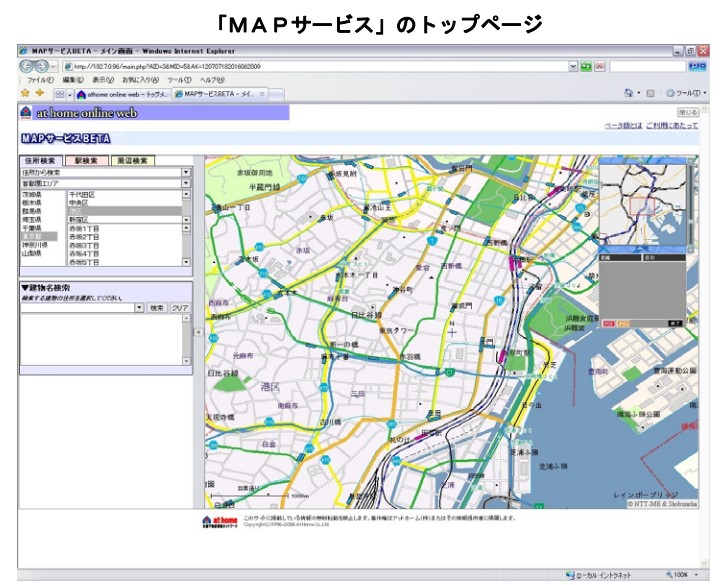Open the building name combo dropdown
This screenshot has height=585, width=723.
point(139,307)
